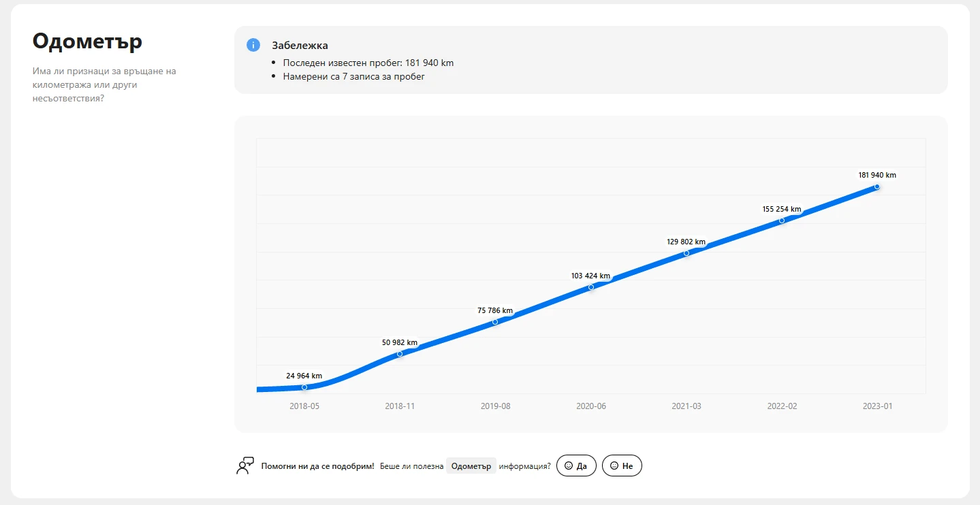Click the 2021-03 date on the x-axis
Image resolution: width=980 pixels, height=505 pixels.
point(686,406)
